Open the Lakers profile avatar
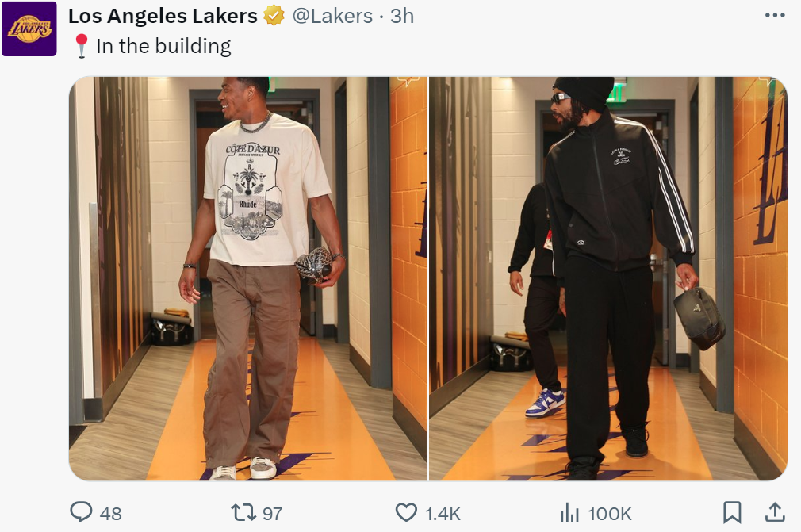The image size is (801, 532). (x=29, y=29)
